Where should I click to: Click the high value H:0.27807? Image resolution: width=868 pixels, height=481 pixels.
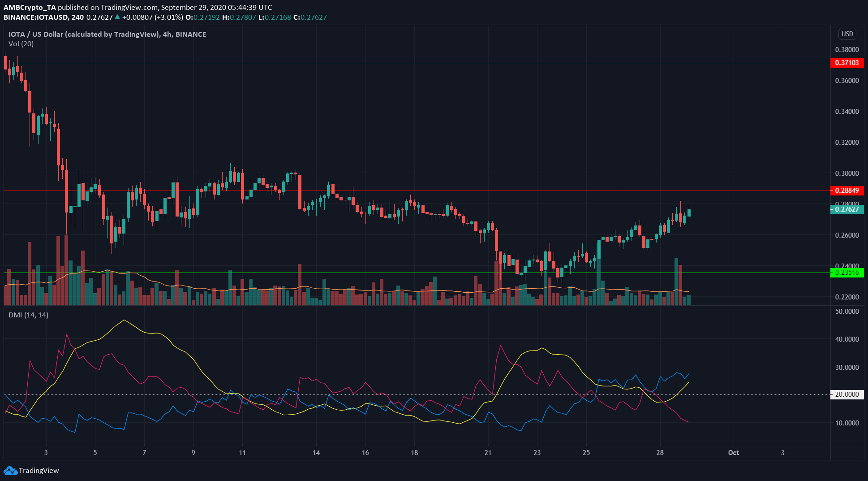(239, 17)
